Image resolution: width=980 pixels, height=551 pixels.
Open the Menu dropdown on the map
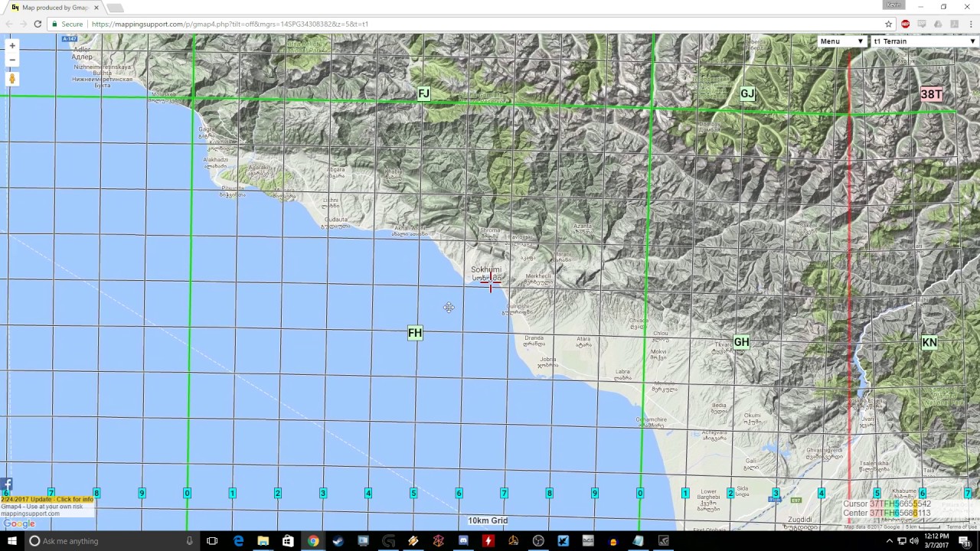841,41
